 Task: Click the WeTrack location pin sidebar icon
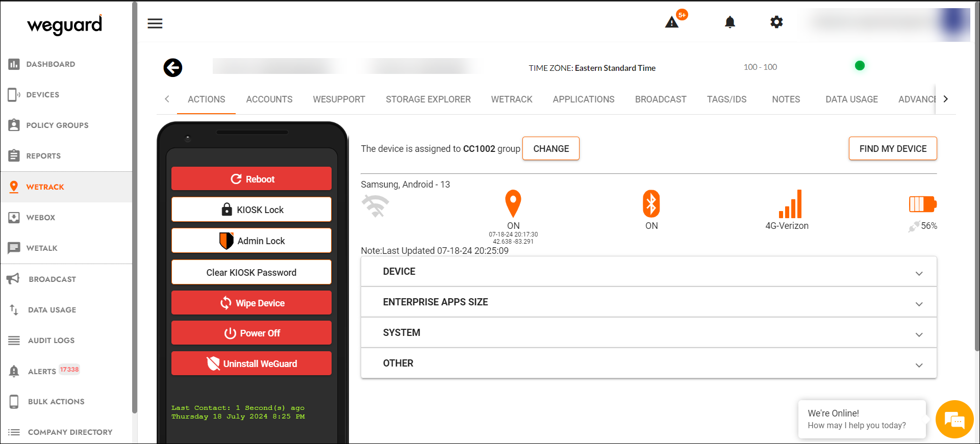pos(14,187)
